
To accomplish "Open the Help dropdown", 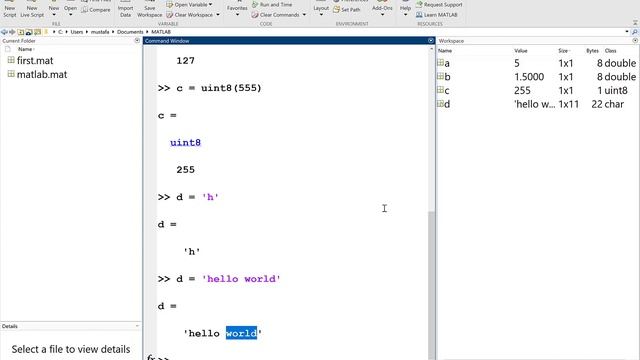I will click(405, 10).
